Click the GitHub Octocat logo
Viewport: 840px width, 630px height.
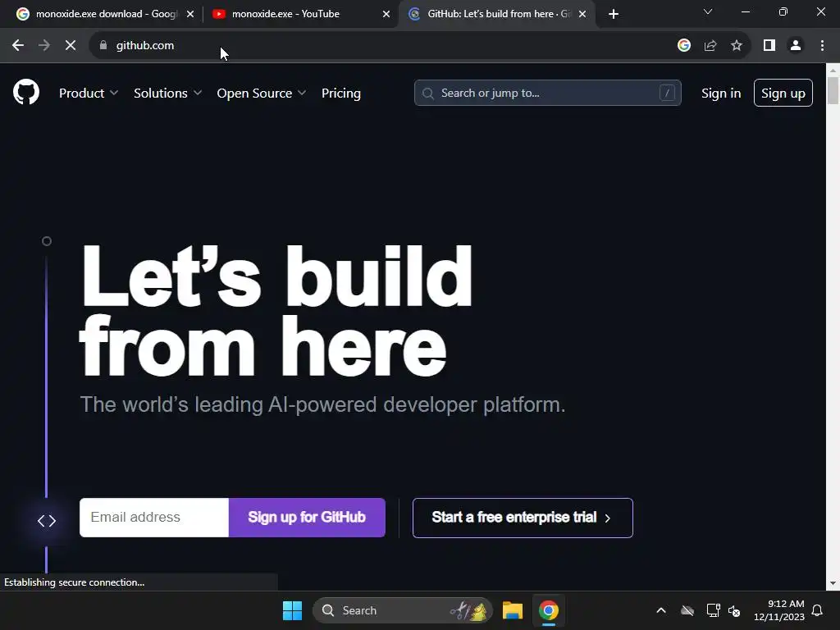click(x=26, y=92)
